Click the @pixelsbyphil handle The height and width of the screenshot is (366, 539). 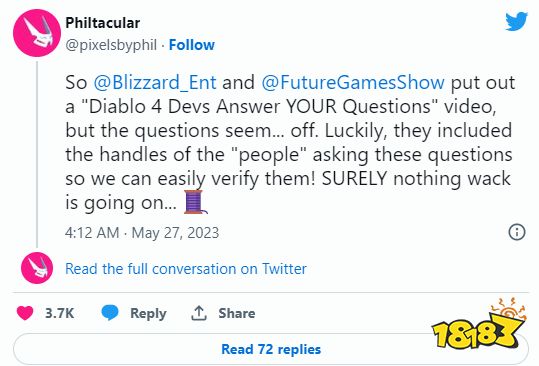coord(111,45)
